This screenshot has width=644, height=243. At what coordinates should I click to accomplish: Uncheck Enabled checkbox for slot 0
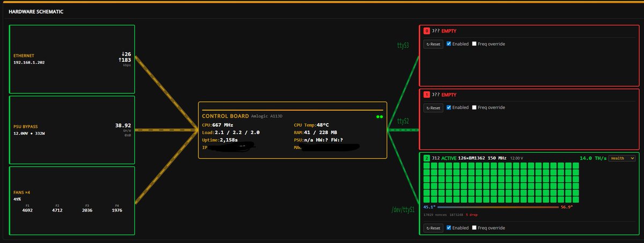(449, 44)
